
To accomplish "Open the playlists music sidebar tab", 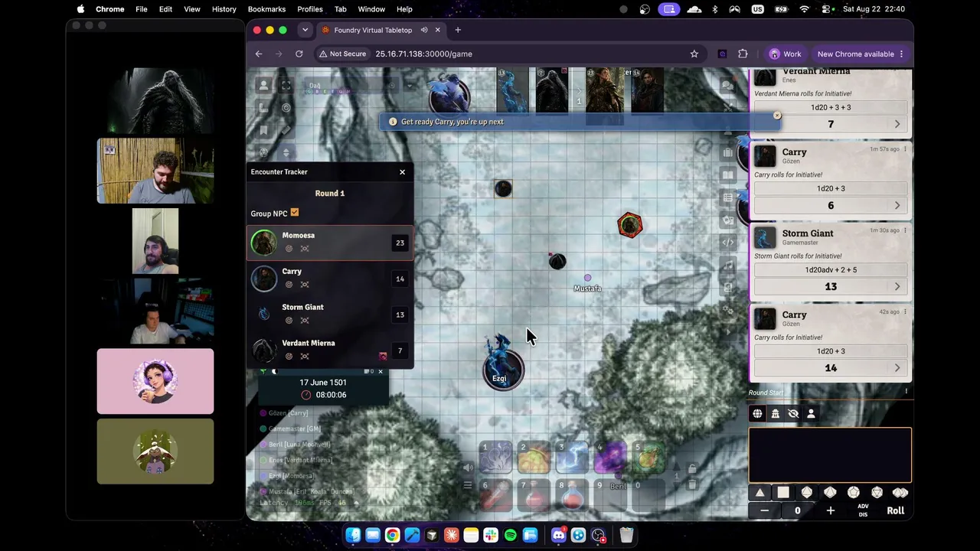I will [x=727, y=266].
